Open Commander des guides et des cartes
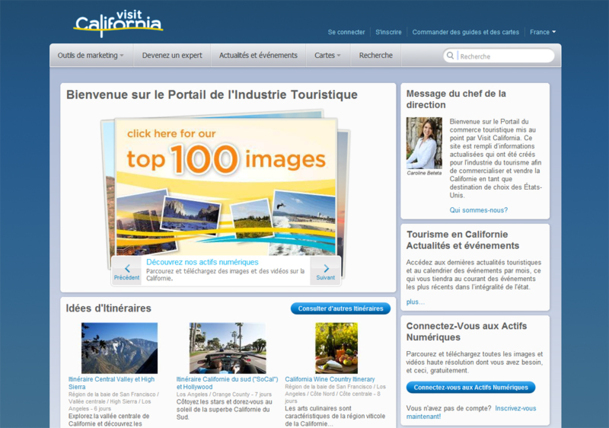 [467, 32]
